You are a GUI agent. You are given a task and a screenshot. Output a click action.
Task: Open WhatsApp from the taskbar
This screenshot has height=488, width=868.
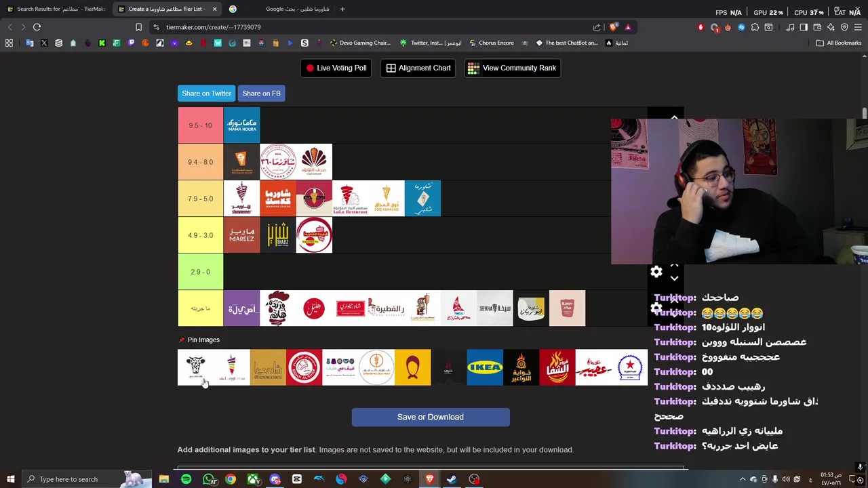pyautogui.click(x=209, y=479)
